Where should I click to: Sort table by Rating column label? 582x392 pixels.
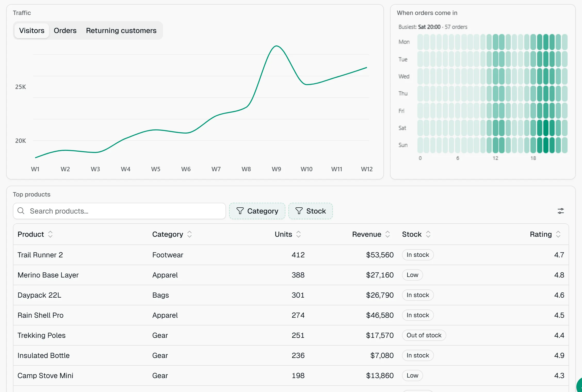click(x=541, y=234)
